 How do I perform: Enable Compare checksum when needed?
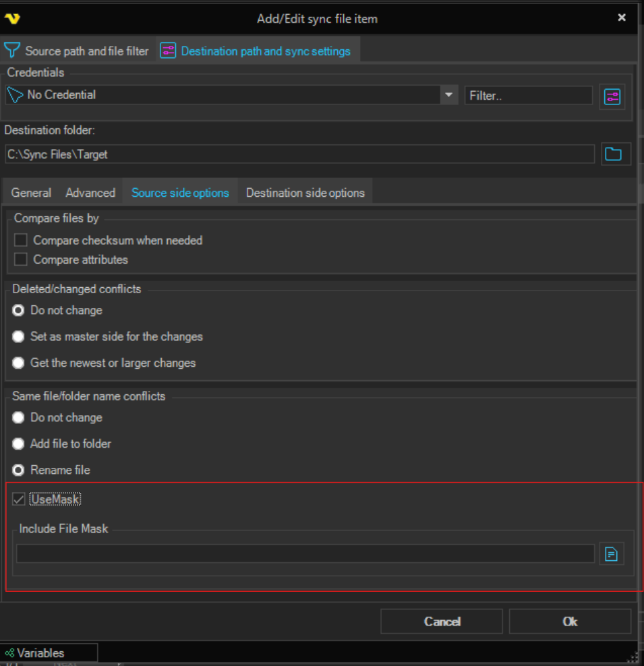(21, 240)
